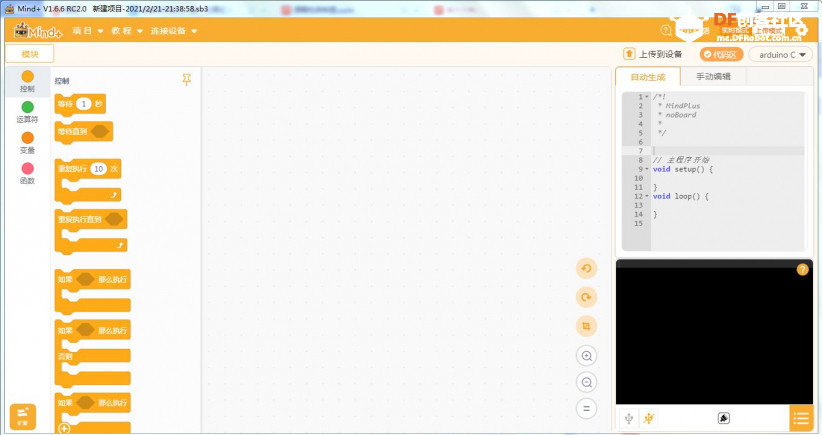Click the redo arrow in workspace

(587, 297)
